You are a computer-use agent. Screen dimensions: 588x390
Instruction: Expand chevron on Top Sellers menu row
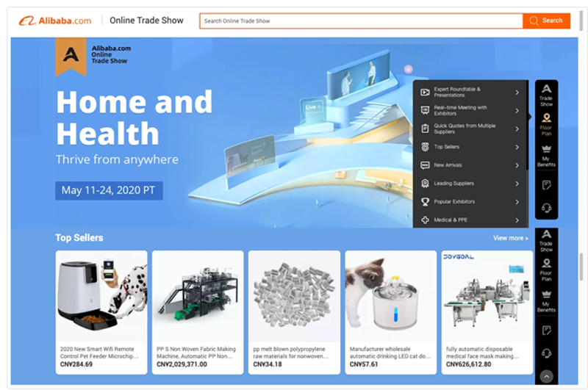tap(517, 147)
